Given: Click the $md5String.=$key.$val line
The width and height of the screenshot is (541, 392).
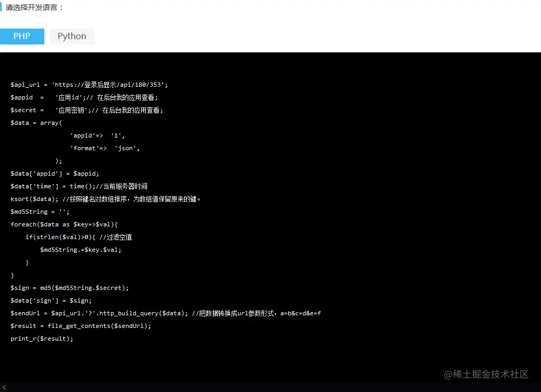Looking at the screenshot, I should 81,250.
